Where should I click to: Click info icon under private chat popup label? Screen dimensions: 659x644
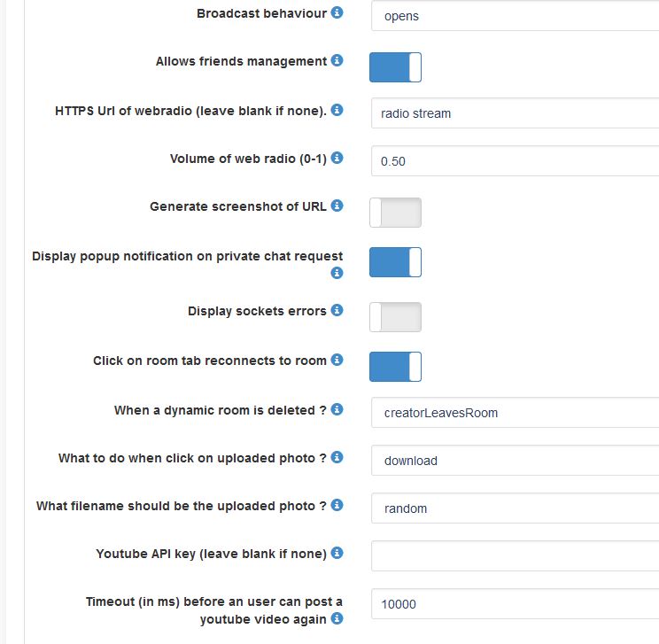pyautogui.click(x=337, y=274)
